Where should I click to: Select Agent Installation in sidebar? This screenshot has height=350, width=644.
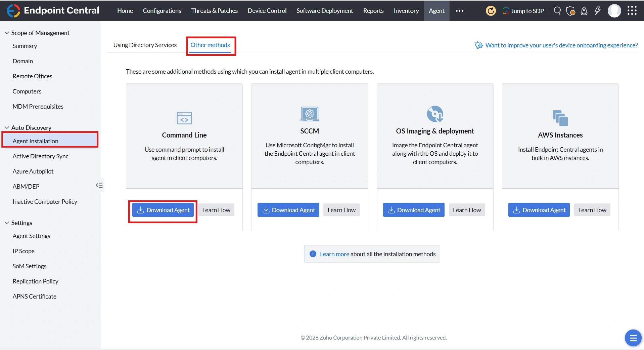[50, 141]
